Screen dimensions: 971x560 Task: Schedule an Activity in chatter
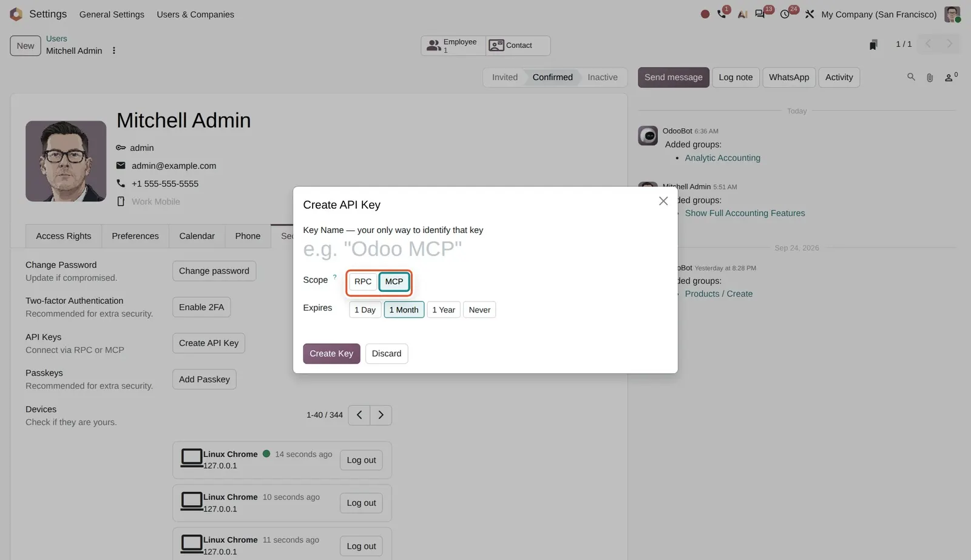point(839,78)
